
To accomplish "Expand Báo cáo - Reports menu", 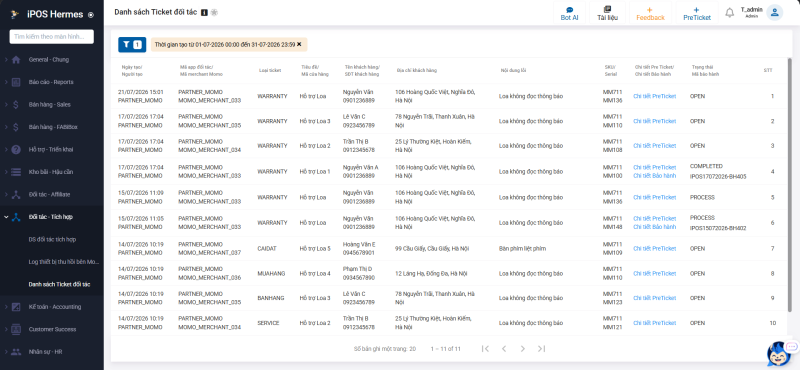I will pos(51,82).
